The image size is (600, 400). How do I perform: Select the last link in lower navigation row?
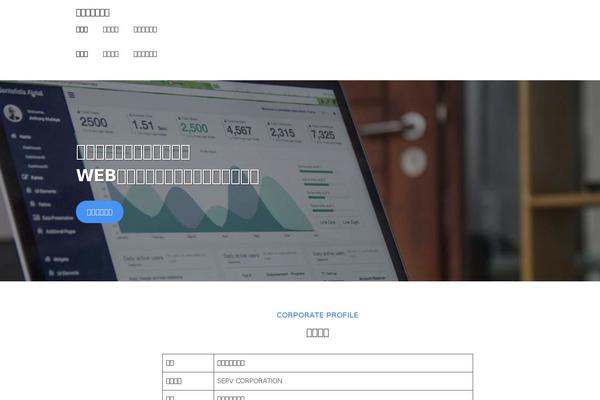point(145,54)
